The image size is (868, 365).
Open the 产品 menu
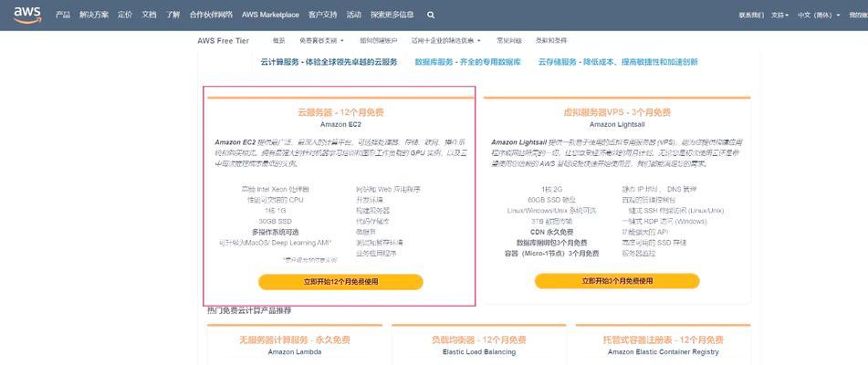[x=63, y=15]
